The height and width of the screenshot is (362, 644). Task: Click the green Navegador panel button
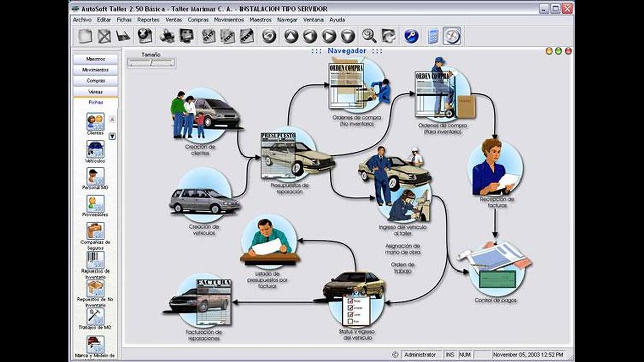click(x=559, y=51)
